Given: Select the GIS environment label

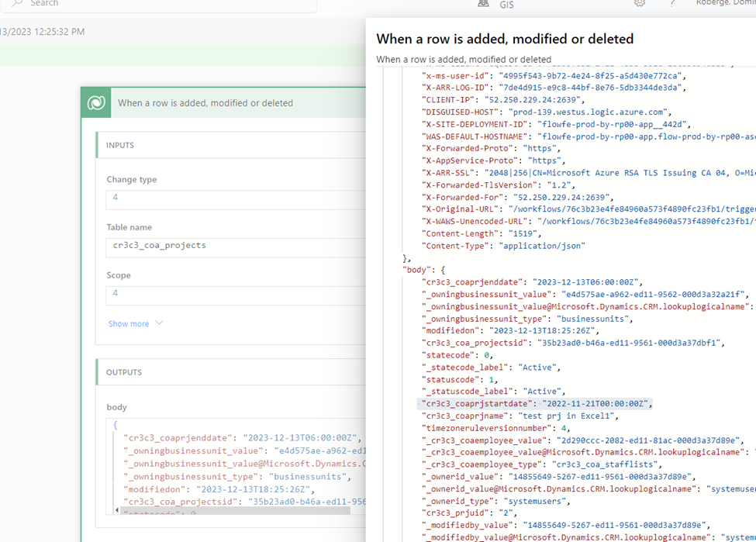Looking at the screenshot, I should (507, 5).
